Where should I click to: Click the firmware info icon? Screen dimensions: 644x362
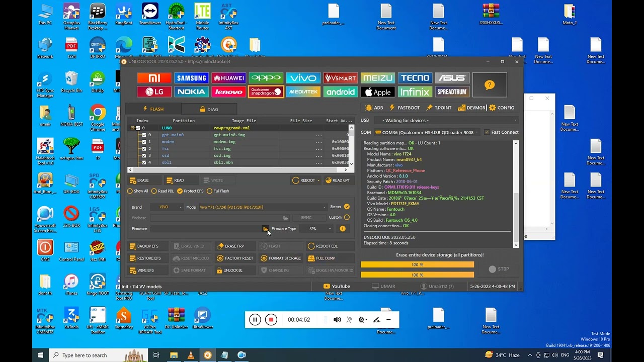(x=343, y=229)
